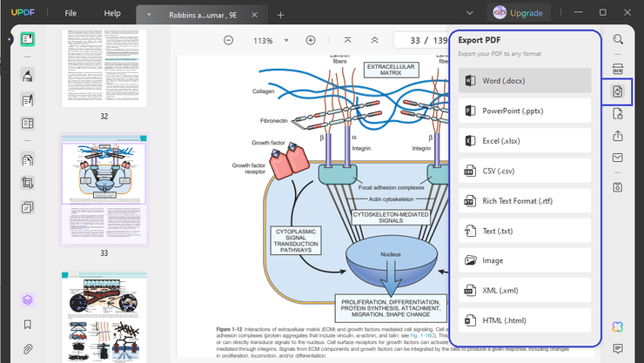Viewport: 644px width, 363px height.
Task: Click the OCR recognize text icon
Action: (618, 69)
